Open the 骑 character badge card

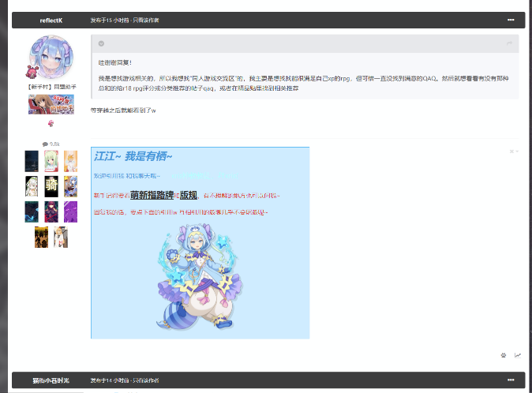point(51,186)
